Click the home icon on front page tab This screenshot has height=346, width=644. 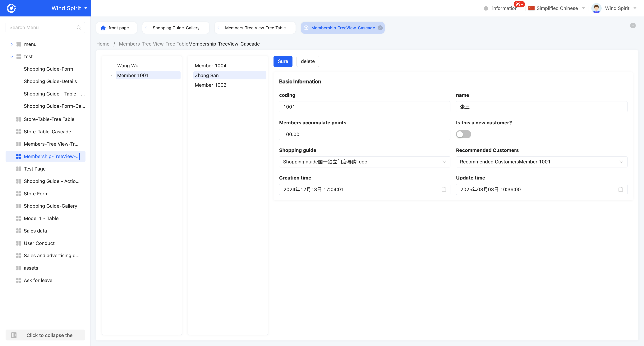(x=103, y=28)
